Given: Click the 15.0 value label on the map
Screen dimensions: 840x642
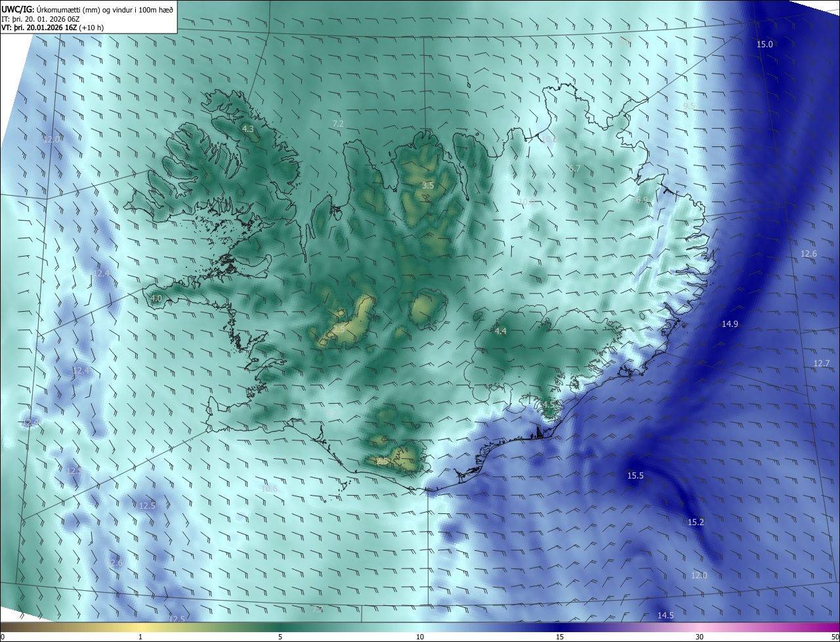Looking at the screenshot, I should coord(765,45).
